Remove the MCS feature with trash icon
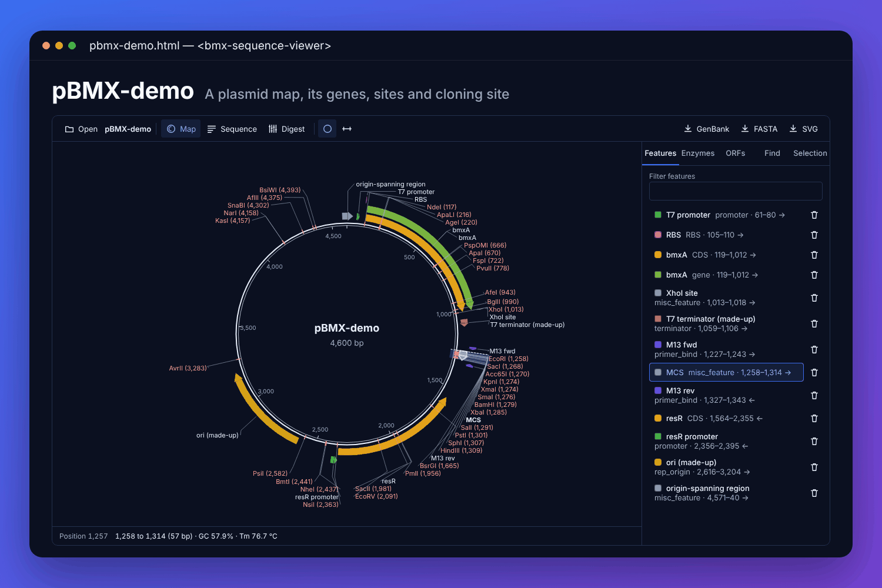The image size is (882, 588). coord(814,373)
